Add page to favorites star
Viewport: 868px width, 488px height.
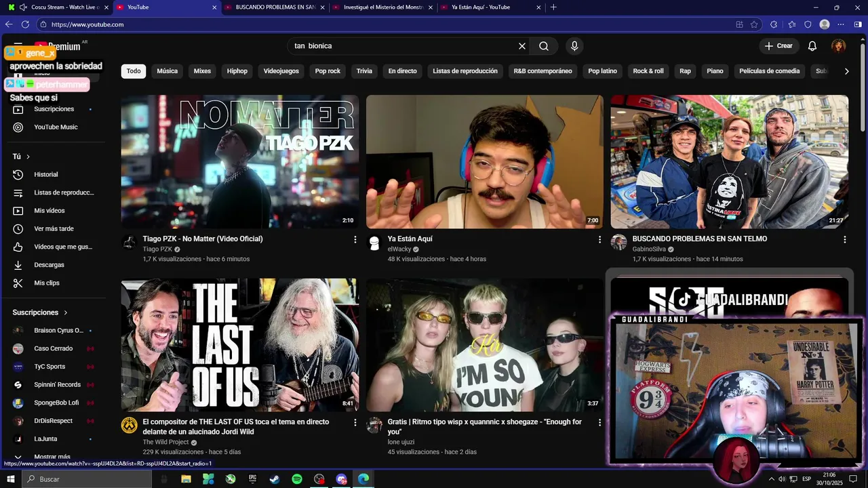pos(754,24)
